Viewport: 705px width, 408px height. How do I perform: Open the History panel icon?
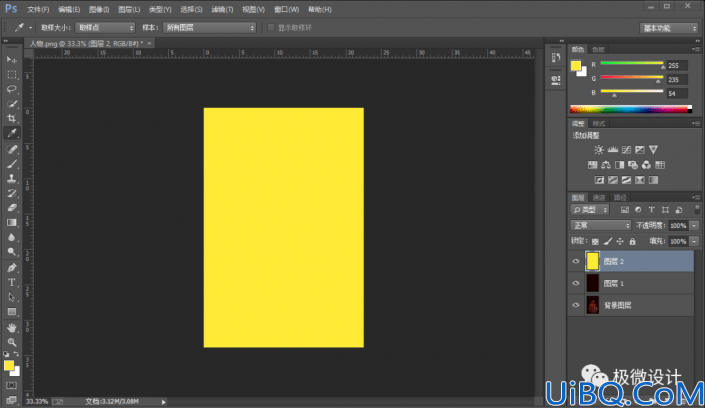(556, 58)
